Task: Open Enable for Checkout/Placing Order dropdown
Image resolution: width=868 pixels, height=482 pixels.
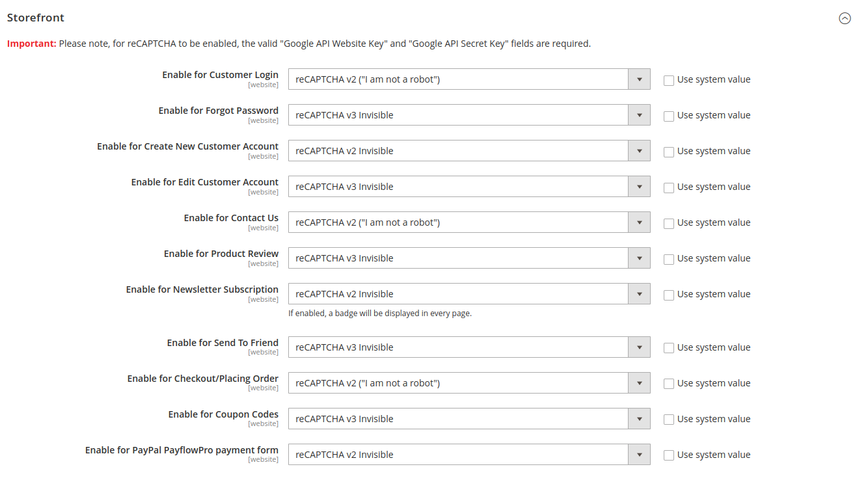Action: point(469,383)
